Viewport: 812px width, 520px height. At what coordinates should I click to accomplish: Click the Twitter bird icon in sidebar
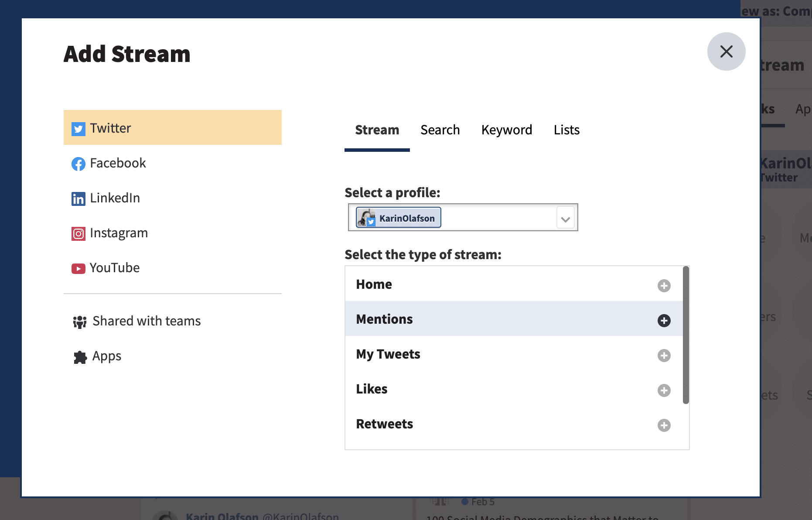pyautogui.click(x=78, y=129)
